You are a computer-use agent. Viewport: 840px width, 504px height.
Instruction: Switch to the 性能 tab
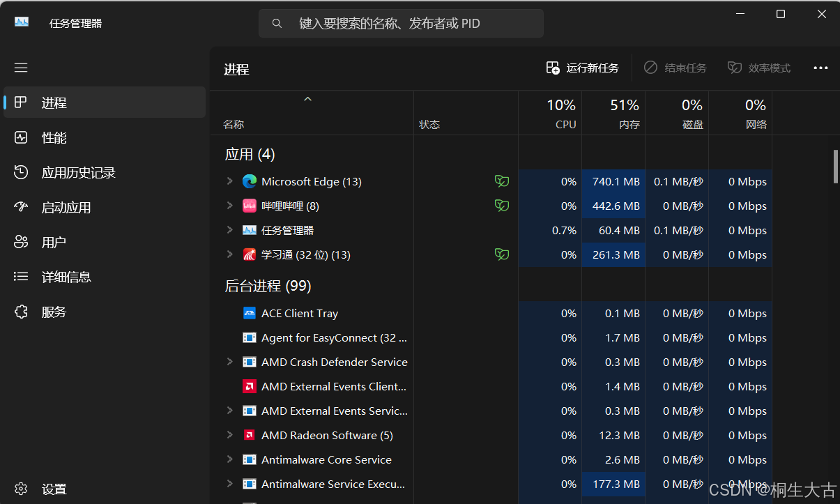[105, 137]
